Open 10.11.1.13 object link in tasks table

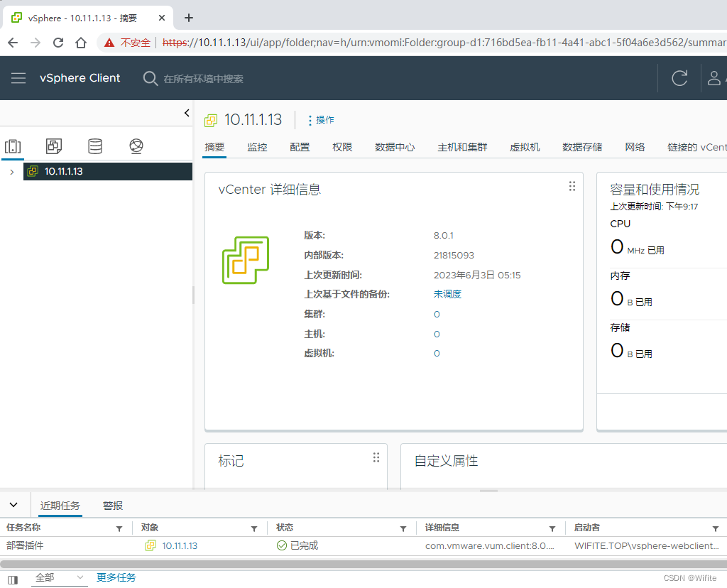tap(180, 546)
